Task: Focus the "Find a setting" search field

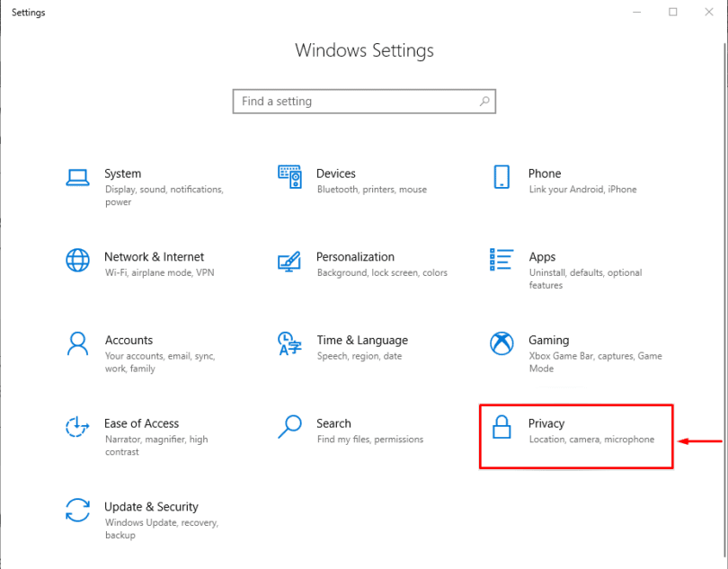Action: (x=364, y=102)
